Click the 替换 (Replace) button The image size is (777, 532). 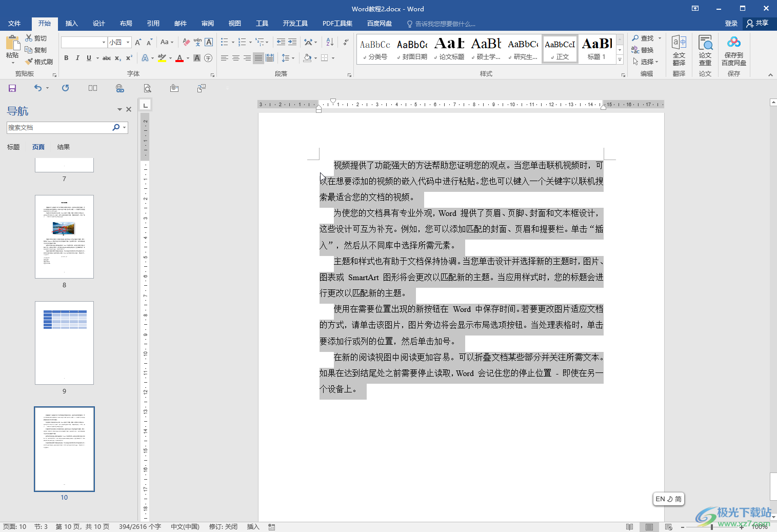pos(643,50)
